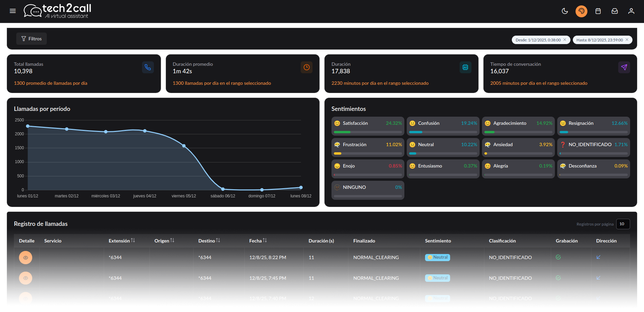The height and width of the screenshot is (312, 644).
Task: Click clock icon on Duración promedio card
Action: tap(306, 67)
